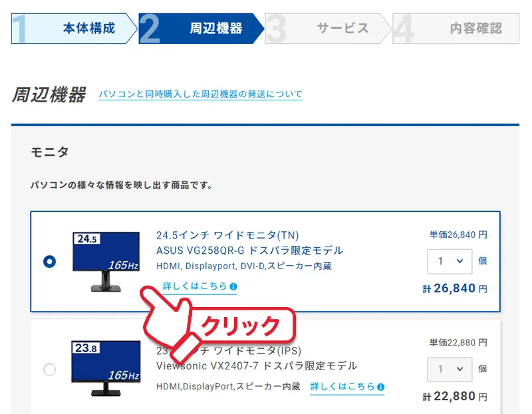Viewport: 532px width, 414px height.
Task: Click the chevron arrow in ASUS quantity box
Action: pos(460,261)
